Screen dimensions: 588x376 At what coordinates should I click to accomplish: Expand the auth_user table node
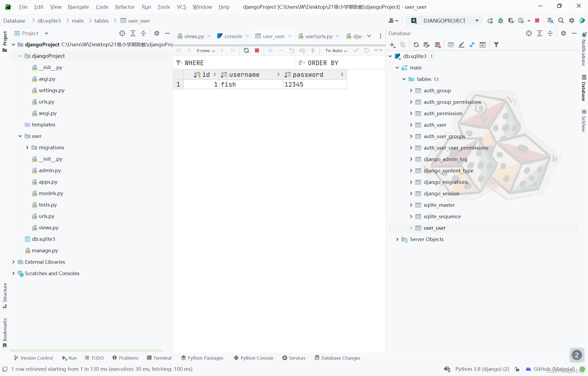pos(411,125)
